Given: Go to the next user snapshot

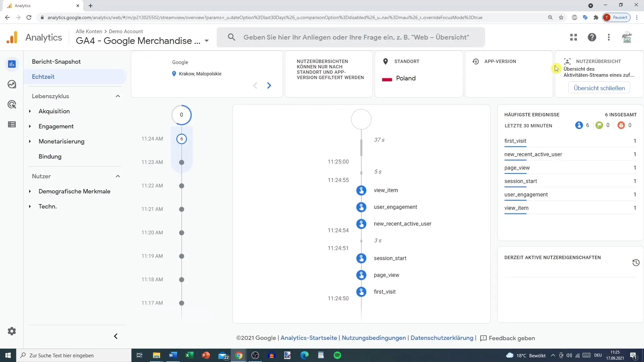Looking at the screenshot, I should tap(269, 85).
